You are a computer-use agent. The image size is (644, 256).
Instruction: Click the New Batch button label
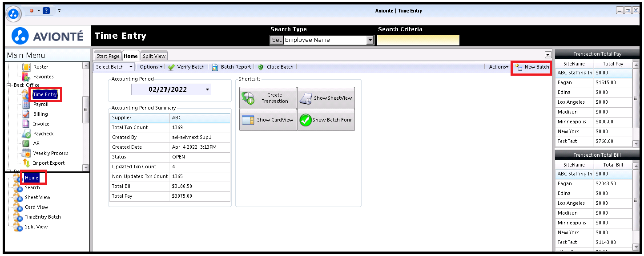tap(537, 67)
